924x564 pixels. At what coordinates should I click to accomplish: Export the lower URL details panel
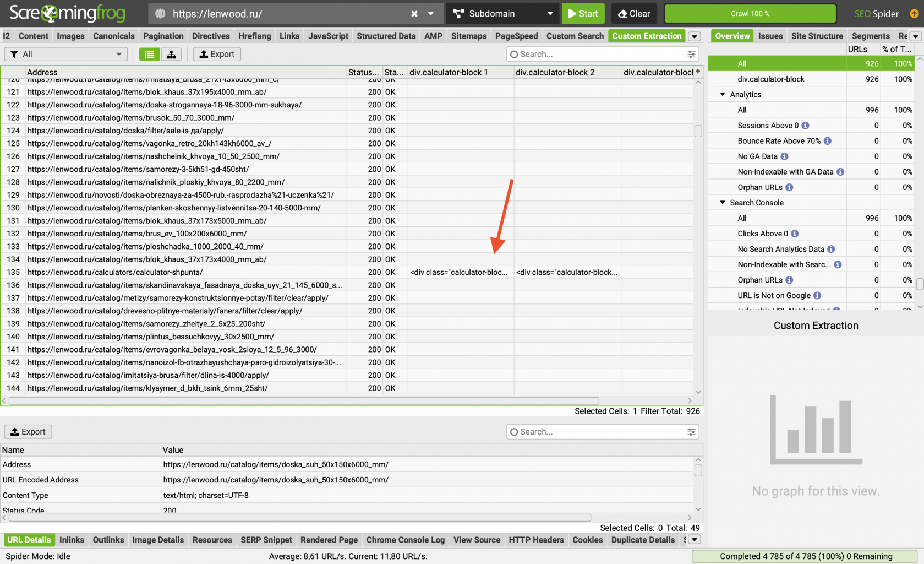pos(28,432)
